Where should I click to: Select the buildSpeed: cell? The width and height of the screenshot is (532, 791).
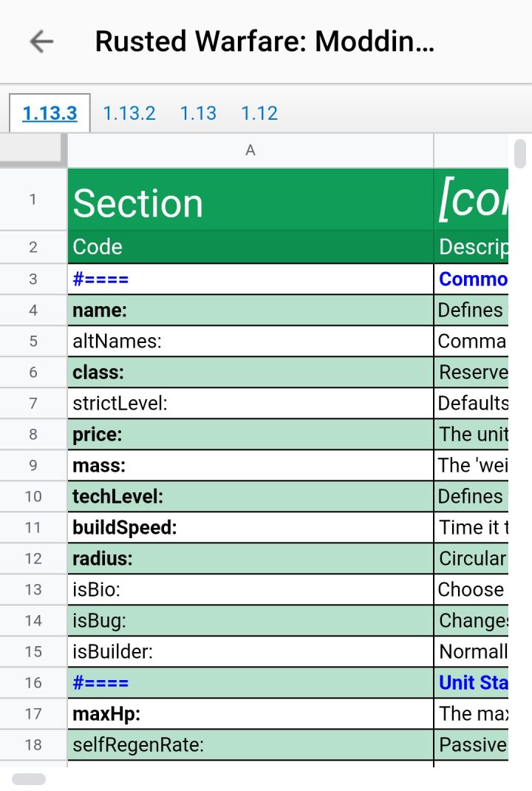coord(250,528)
